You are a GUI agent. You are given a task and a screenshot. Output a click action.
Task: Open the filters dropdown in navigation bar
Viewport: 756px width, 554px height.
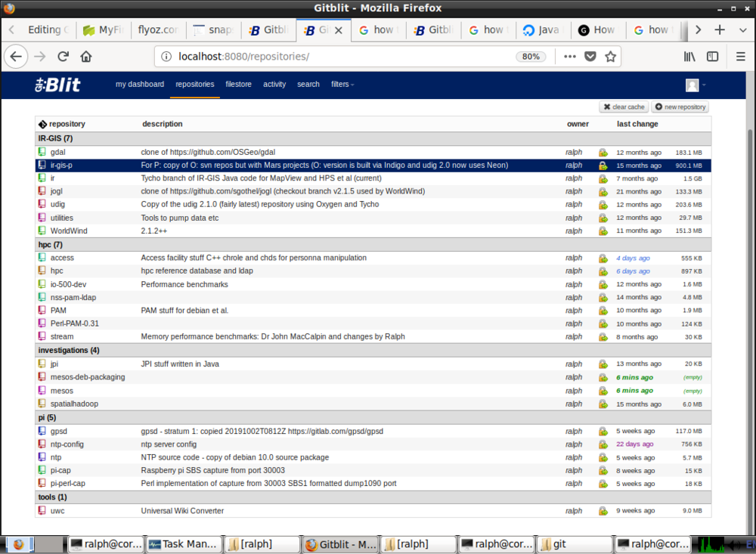click(342, 85)
